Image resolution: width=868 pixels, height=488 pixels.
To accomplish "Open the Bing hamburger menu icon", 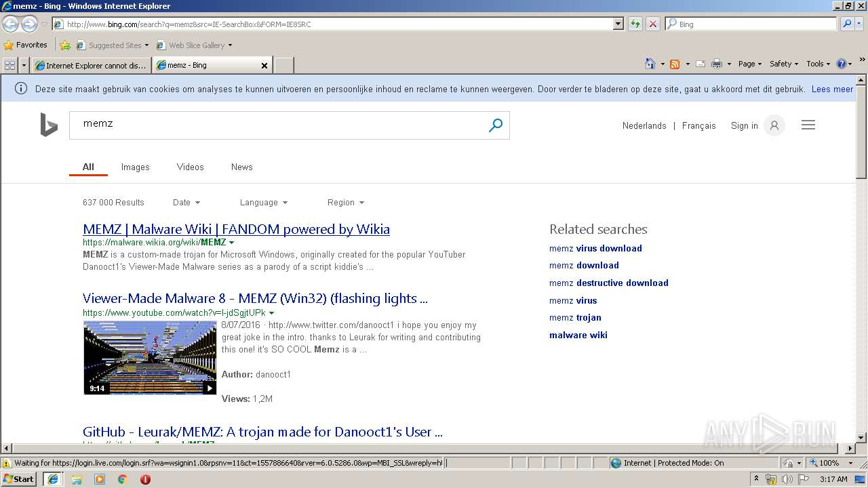I will point(808,125).
